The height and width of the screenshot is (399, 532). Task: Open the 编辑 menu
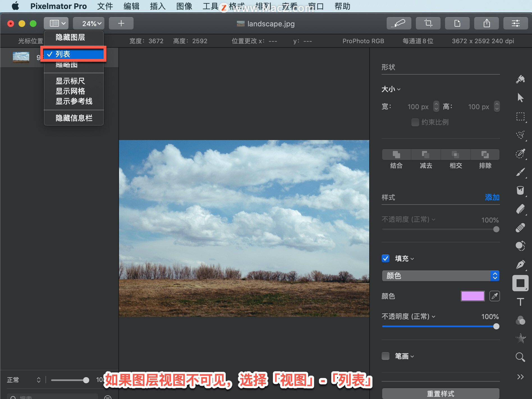(131, 6)
